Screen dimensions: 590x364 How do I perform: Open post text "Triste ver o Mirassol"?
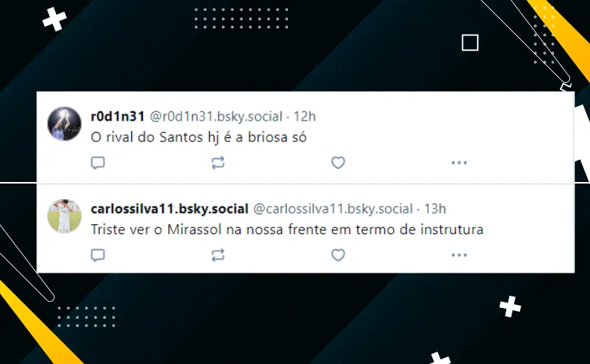156,230
